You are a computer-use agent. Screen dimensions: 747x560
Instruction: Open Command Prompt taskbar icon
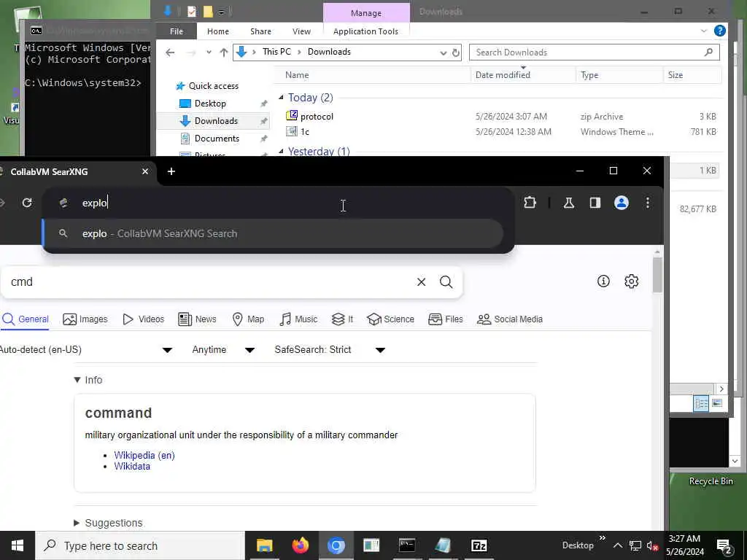(x=407, y=545)
